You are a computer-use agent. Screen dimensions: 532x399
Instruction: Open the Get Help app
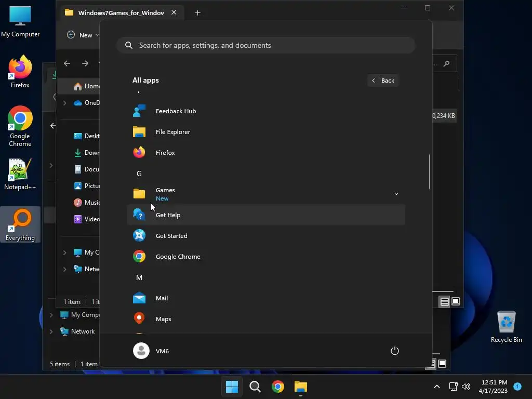[265, 215]
